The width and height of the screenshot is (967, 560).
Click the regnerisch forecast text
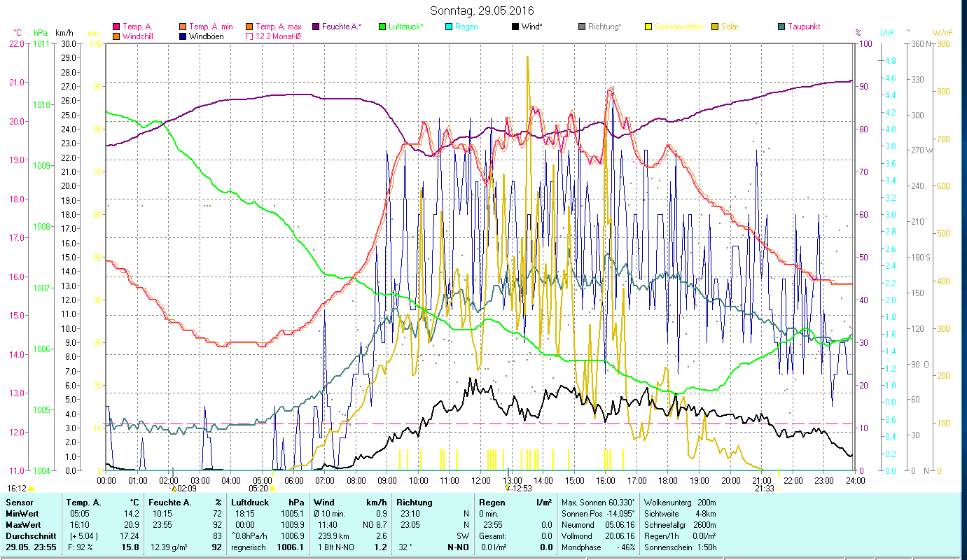pos(248,547)
